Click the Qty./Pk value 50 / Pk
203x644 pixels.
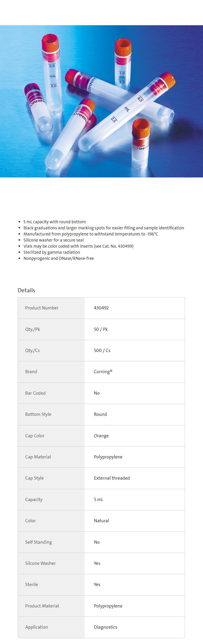click(101, 329)
